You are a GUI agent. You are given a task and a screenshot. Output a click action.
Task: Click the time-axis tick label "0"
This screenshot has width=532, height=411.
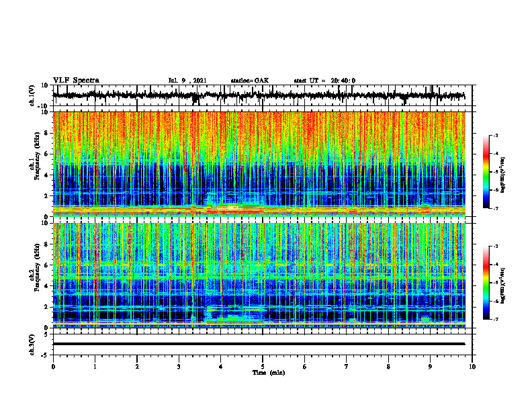(53, 367)
